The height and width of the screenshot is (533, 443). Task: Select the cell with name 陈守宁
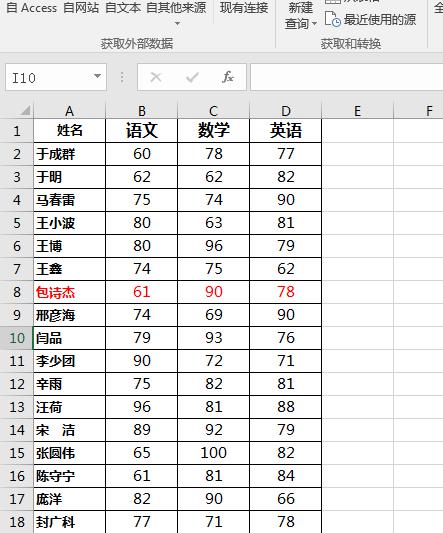(70, 476)
